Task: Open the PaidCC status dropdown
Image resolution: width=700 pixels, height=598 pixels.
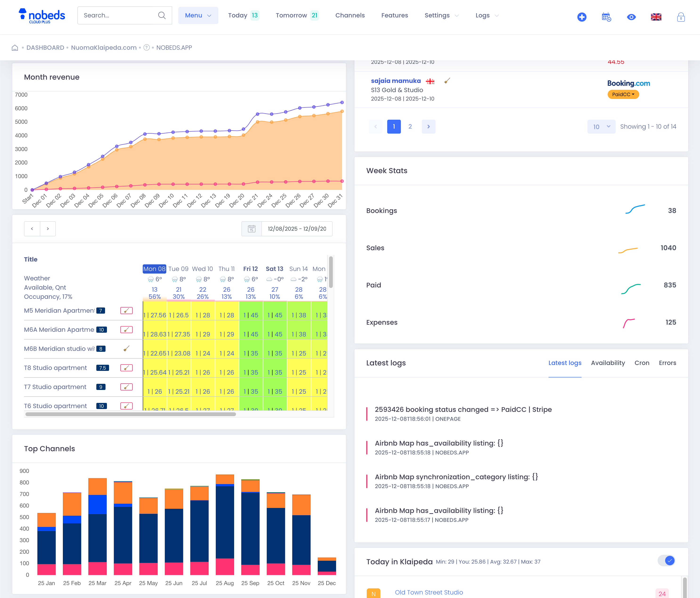Action: [x=623, y=94]
